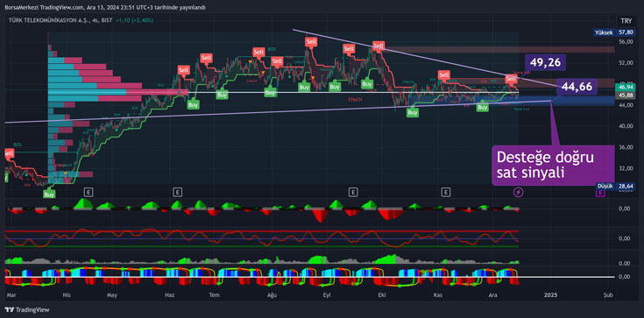This screenshot has width=644, height=318.
Task: Open the E earnings marker between Nis and May
Action: pos(88,192)
